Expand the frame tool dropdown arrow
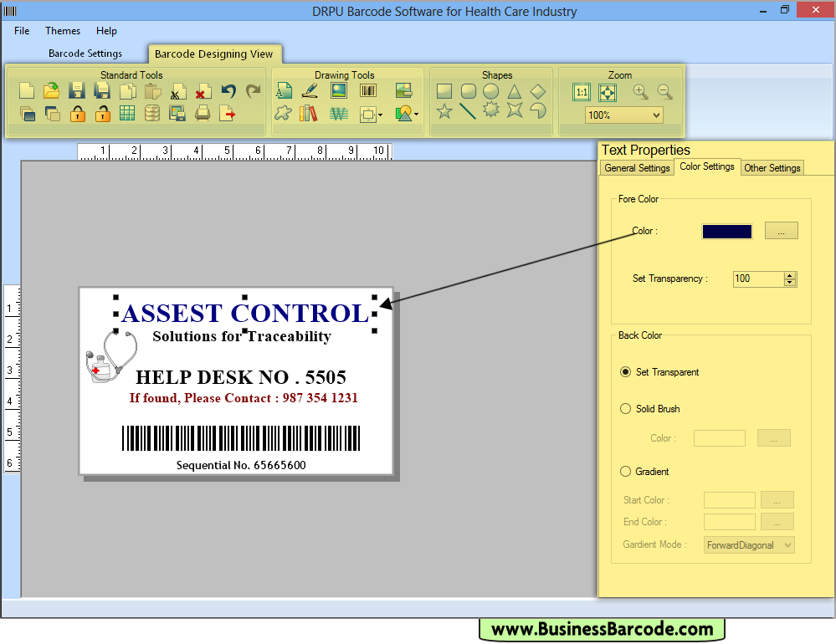 380,115
